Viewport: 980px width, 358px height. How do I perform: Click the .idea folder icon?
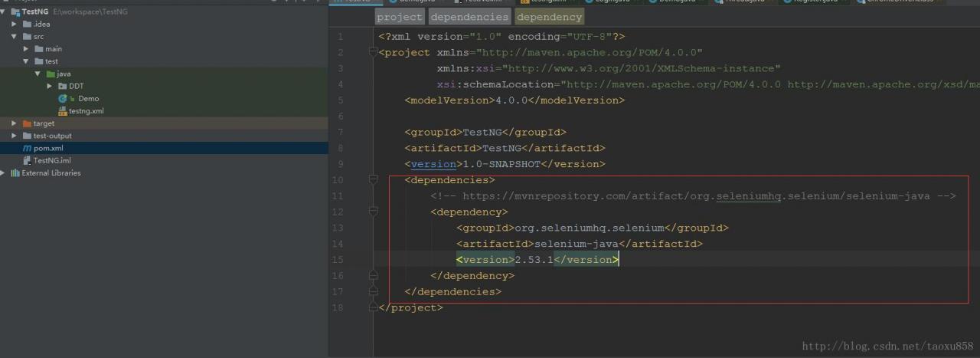[27, 24]
